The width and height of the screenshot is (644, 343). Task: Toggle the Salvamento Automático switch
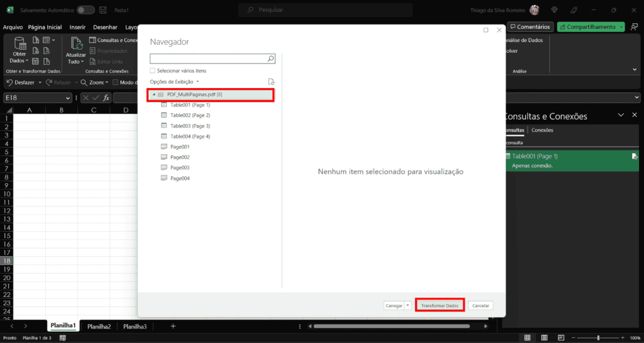coord(86,10)
